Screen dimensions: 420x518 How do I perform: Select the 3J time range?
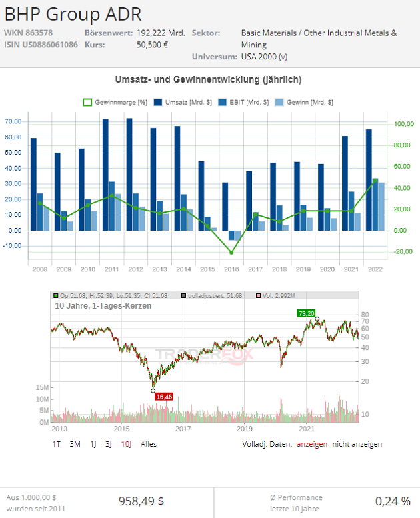[109, 444]
